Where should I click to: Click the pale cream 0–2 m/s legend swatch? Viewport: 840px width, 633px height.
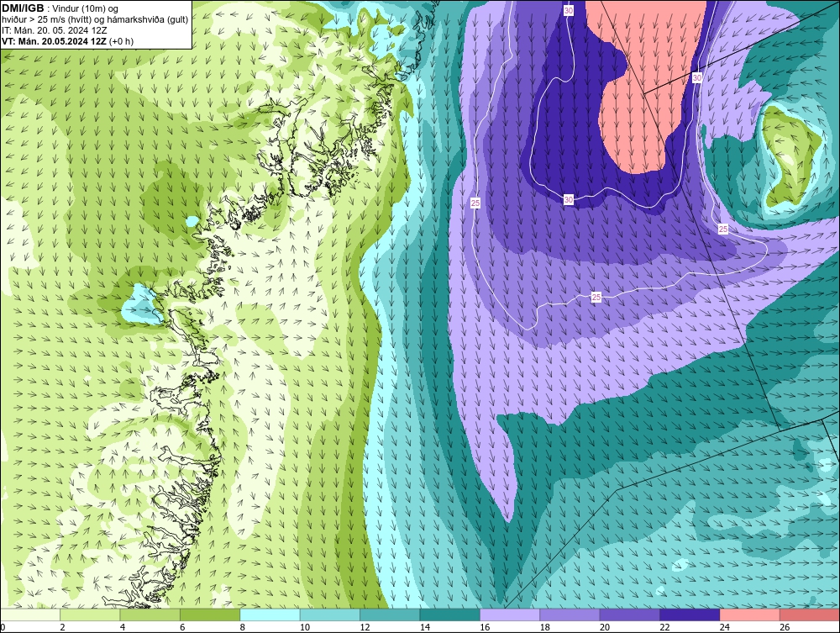pos(30,615)
